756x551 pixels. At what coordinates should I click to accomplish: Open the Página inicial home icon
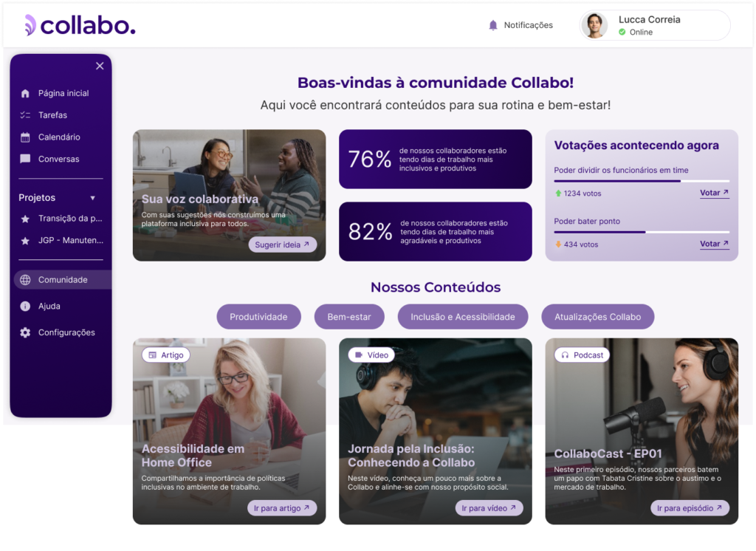[x=25, y=94]
